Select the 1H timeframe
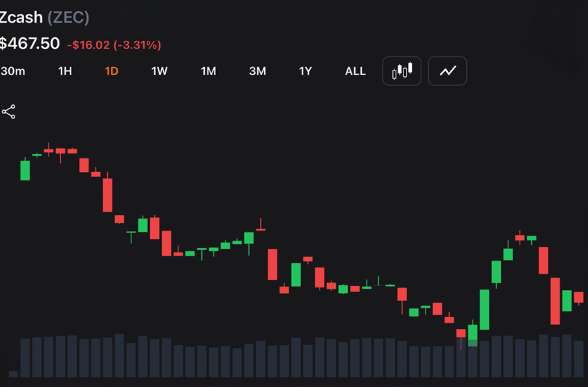Viewport: 588px width, 387px height. coord(65,71)
